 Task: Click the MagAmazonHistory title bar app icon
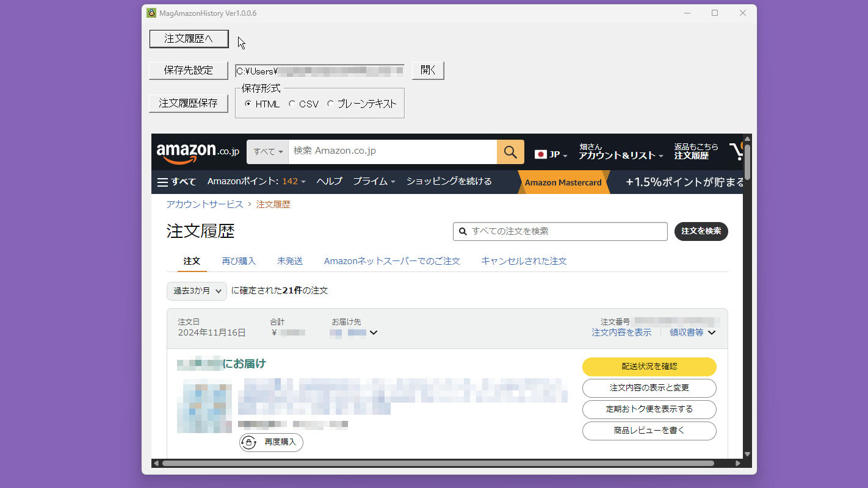(151, 13)
